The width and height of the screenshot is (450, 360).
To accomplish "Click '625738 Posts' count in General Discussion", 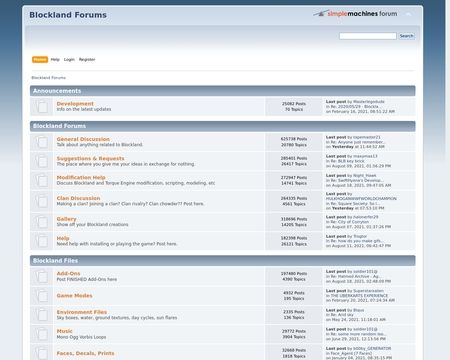I will click(x=294, y=139).
